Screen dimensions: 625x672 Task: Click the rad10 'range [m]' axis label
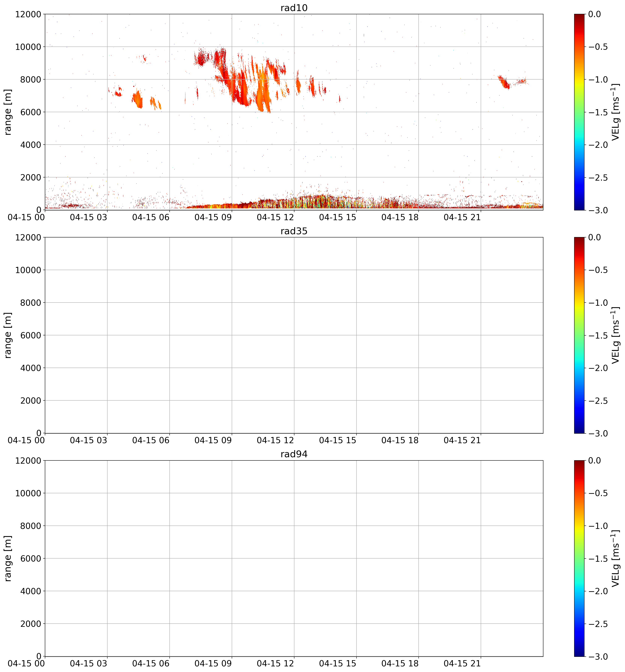pyautogui.click(x=8, y=112)
